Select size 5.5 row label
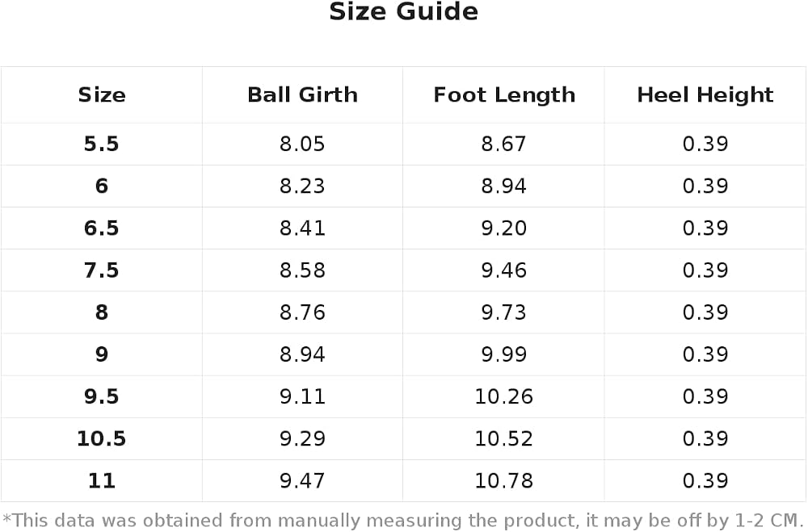Viewport: 808px width, 532px height. (x=102, y=144)
